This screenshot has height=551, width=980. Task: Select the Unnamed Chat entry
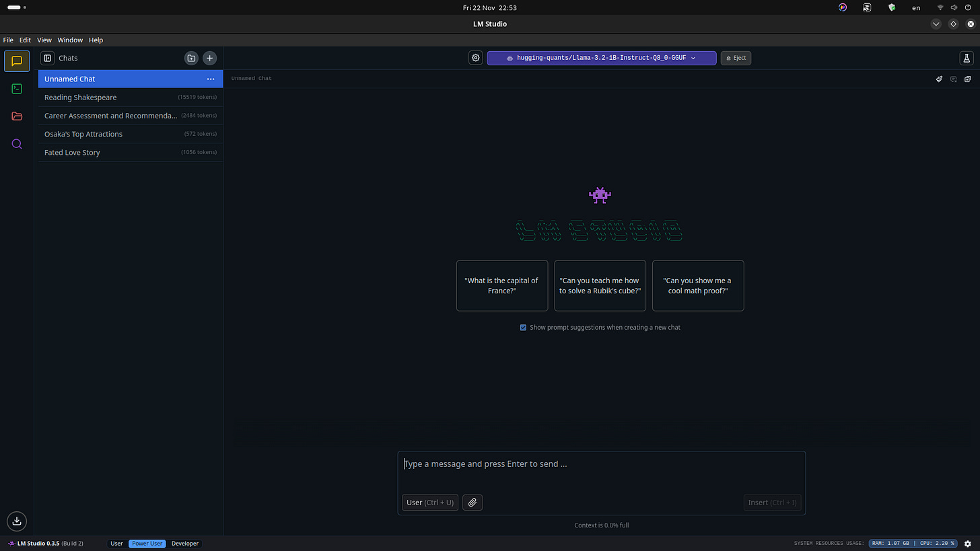pos(131,79)
